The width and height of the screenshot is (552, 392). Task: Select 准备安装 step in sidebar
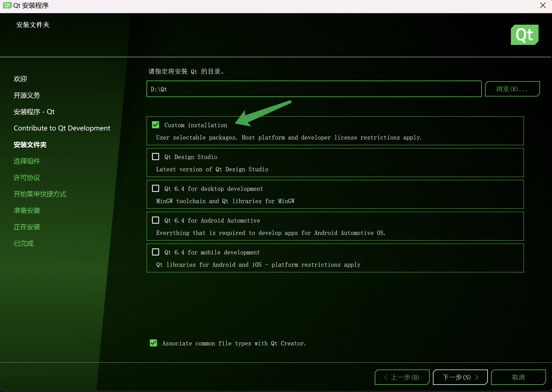27,211
